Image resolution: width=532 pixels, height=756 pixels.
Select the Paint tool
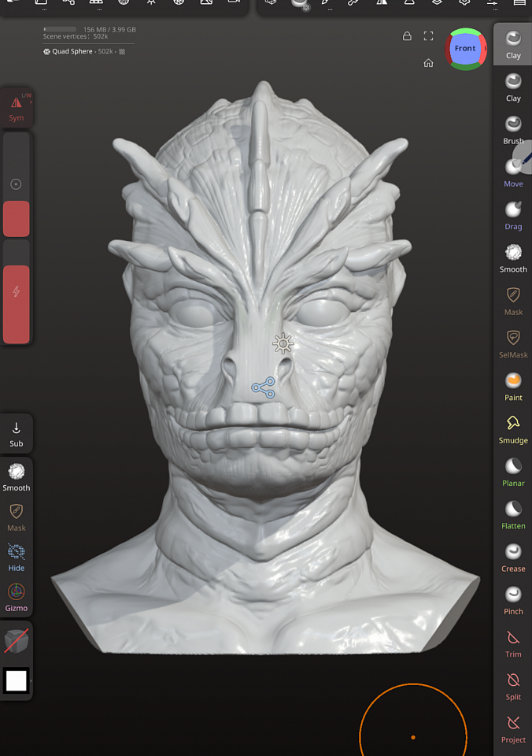[x=513, y=384]
